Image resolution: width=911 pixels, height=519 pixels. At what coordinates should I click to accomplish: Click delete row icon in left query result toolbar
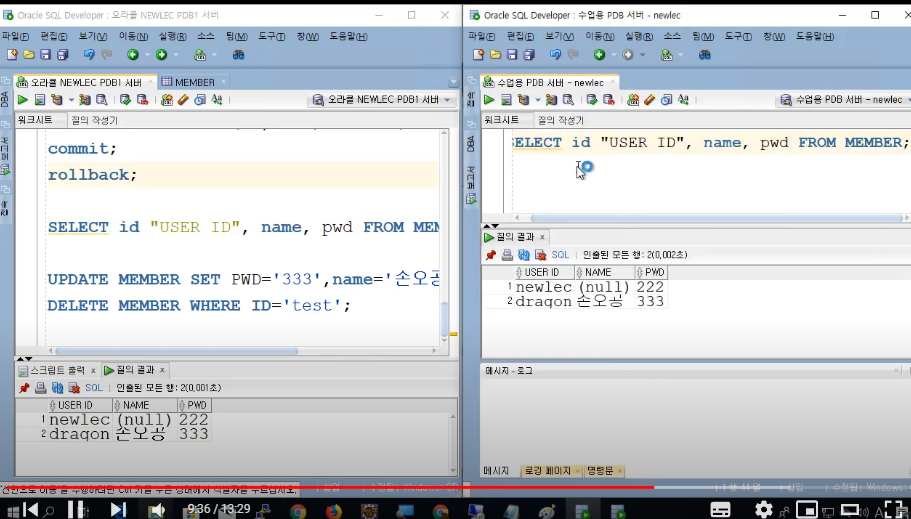74,388
